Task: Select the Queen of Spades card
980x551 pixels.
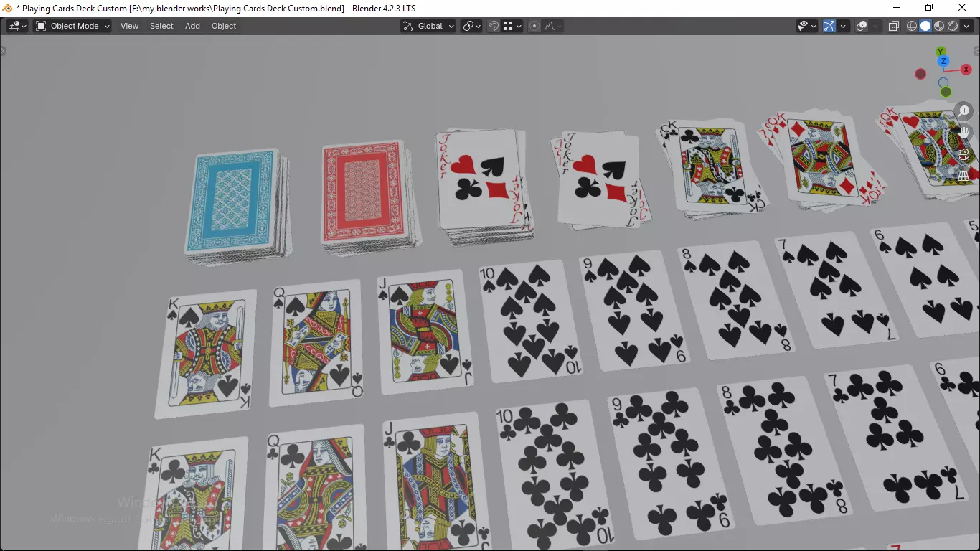Action: click(x=316, y=342)
